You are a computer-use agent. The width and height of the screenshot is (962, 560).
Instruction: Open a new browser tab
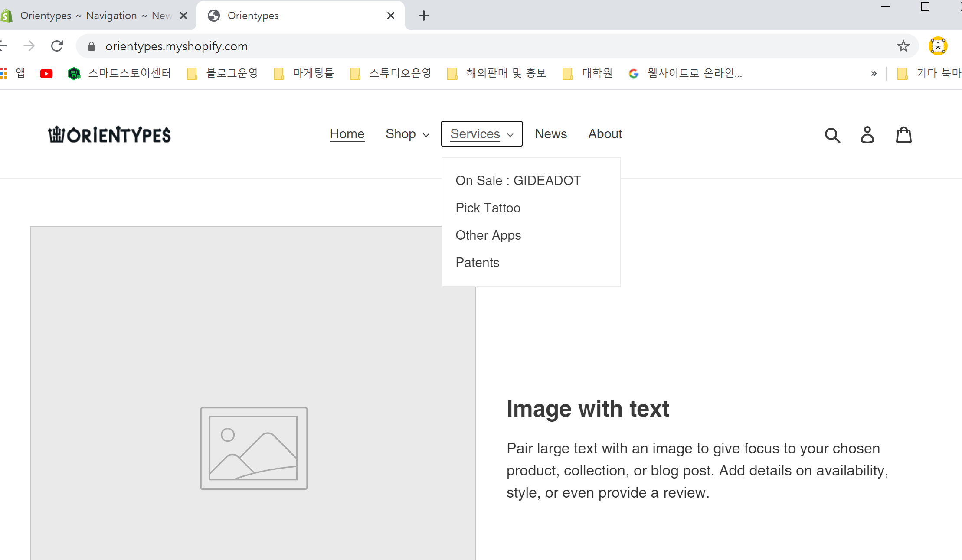pos(423,16)
